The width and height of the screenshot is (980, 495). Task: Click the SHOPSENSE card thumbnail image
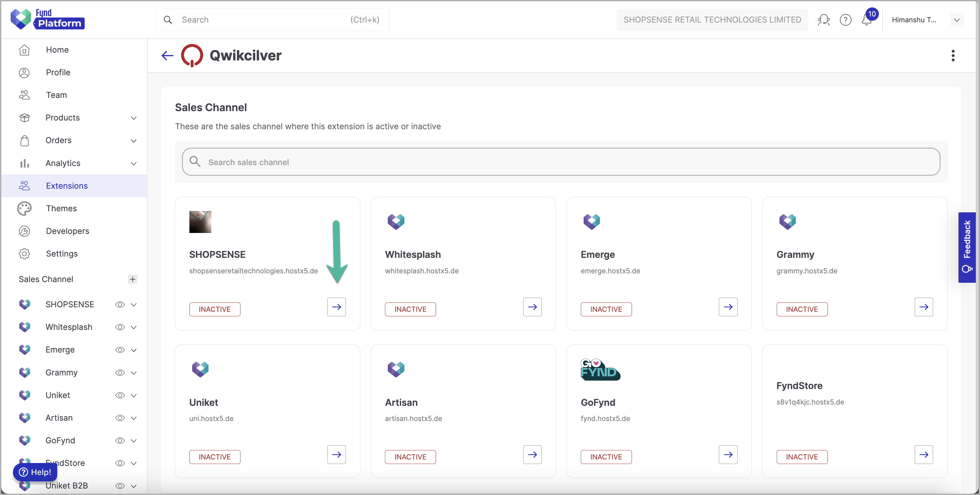point(200,222)
